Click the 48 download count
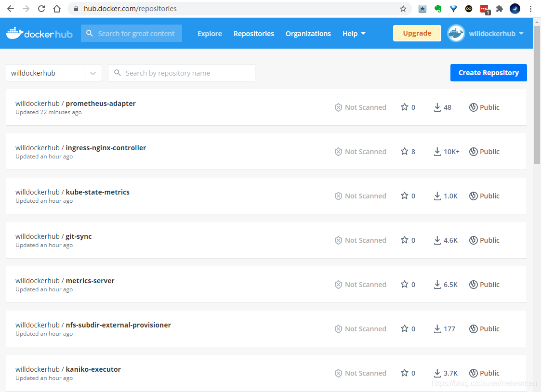This screenshot has width=541, height=392. [x=447, y=107]
